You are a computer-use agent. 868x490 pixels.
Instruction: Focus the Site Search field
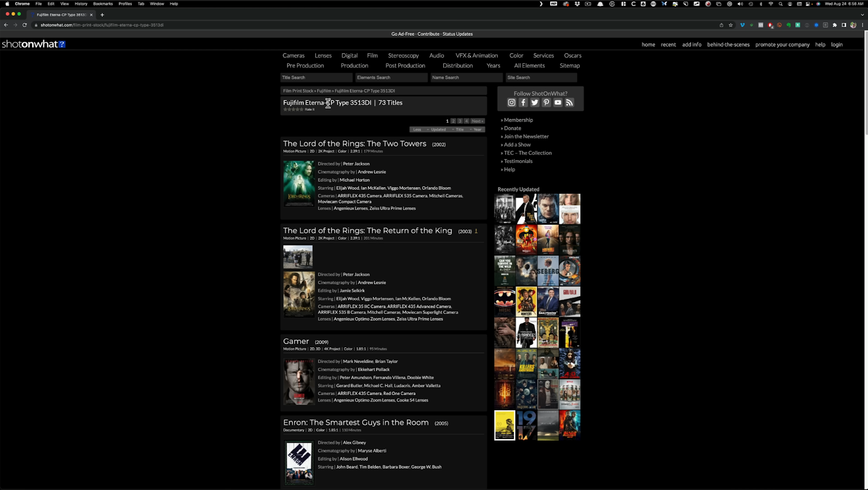click(541, 78)
